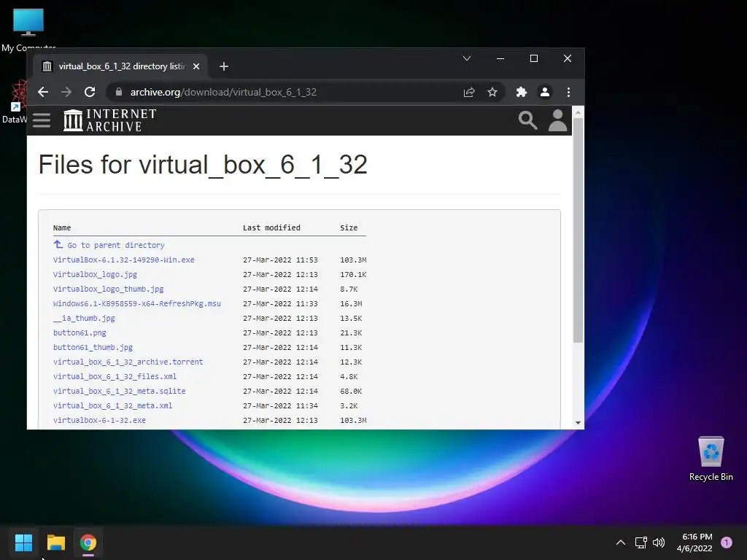Open virtual_box_6_1_32_meta.xml link
This screenshot has width=747, height=560.
(113, 405)
